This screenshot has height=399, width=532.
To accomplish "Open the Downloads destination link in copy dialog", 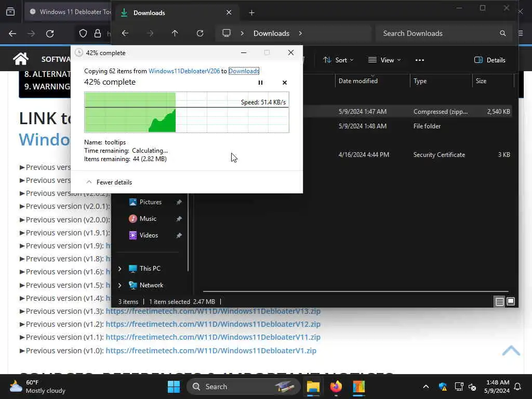I will click(244, 71).
